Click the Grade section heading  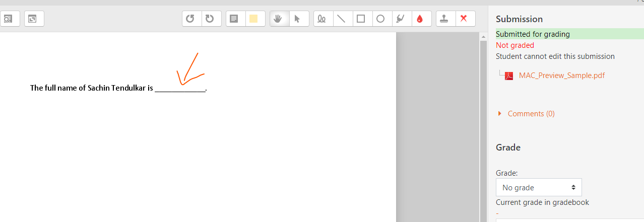[508, 147]
